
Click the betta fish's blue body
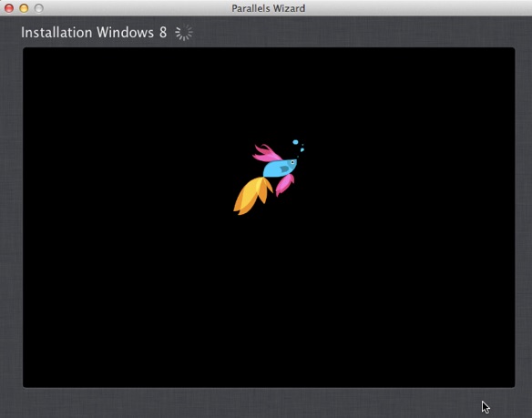(x=279, y=168)
